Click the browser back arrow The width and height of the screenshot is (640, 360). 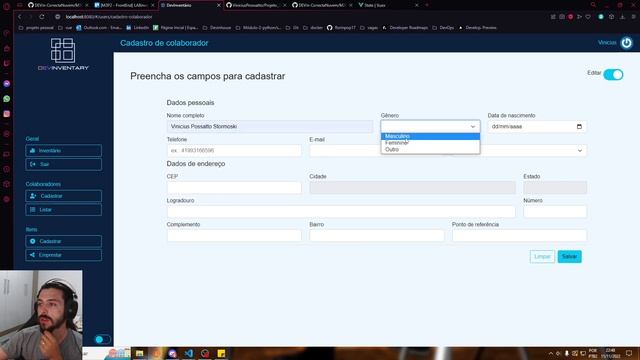(x=19, y=17)
